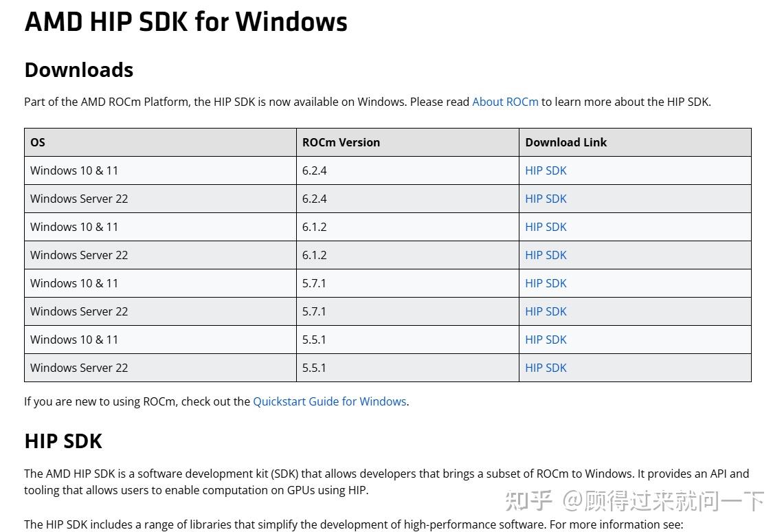Click the OS column header

(38, 142)
